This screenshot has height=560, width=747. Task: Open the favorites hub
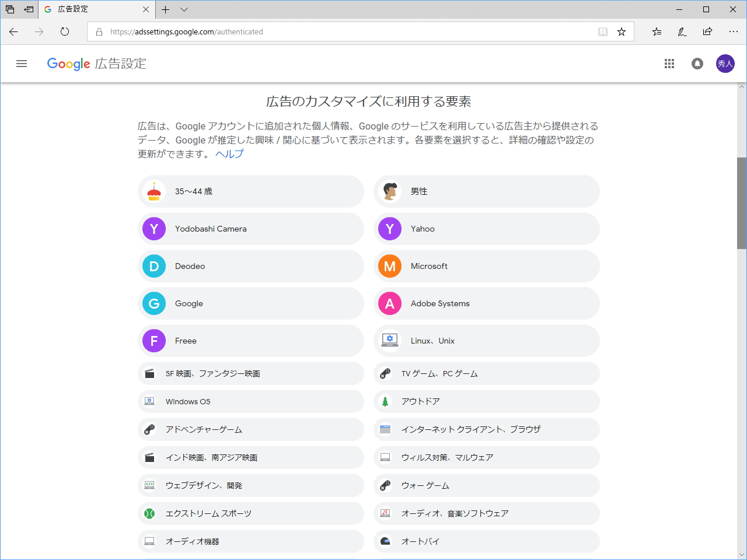pos(657,32)
